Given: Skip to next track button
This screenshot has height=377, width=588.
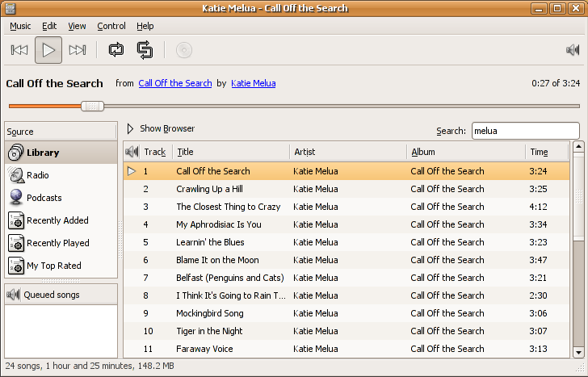Looking at the screenshot, I should [78, 50].
